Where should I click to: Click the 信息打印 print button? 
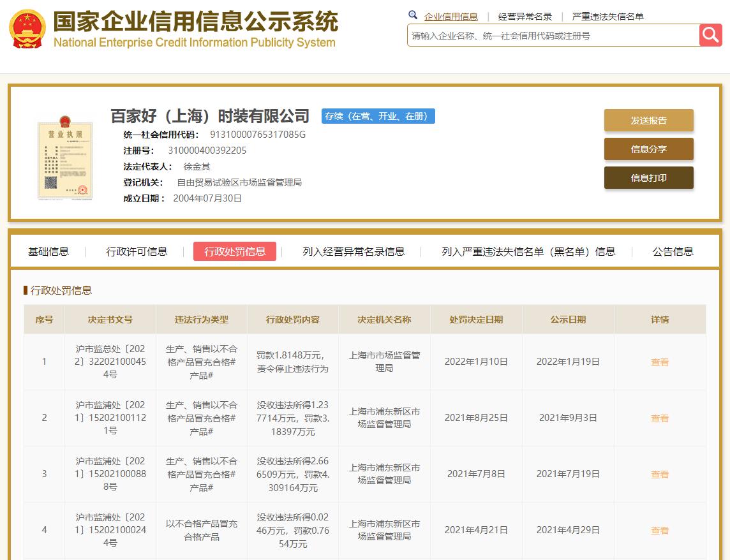(x=648, y=179)
